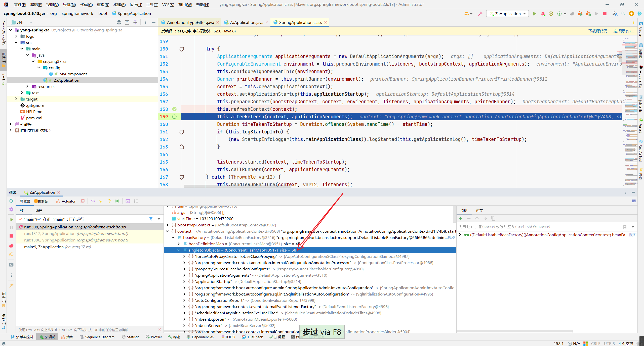The image size is (644, 346).
Task: Toggle Maven tool window on right stripe
Action: 640,29
